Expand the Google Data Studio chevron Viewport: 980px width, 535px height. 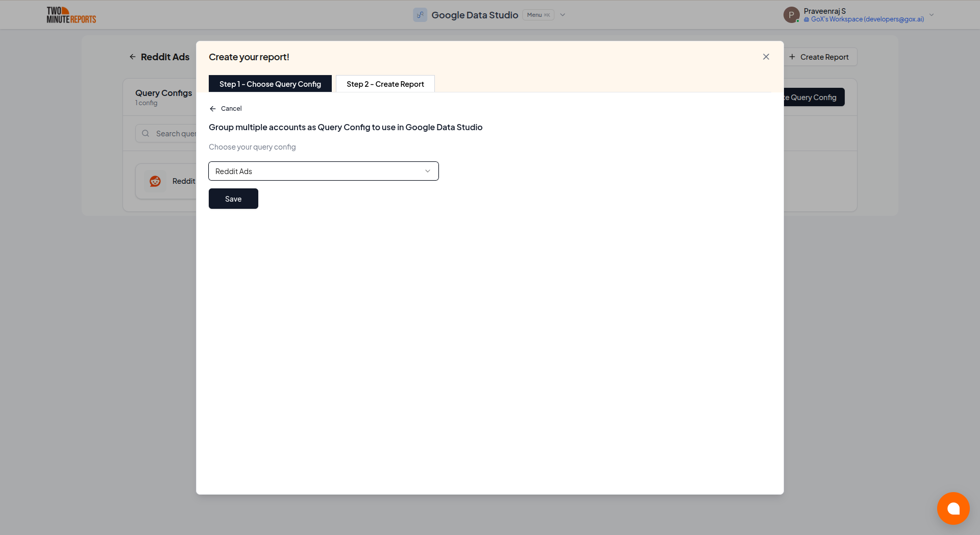563,15
